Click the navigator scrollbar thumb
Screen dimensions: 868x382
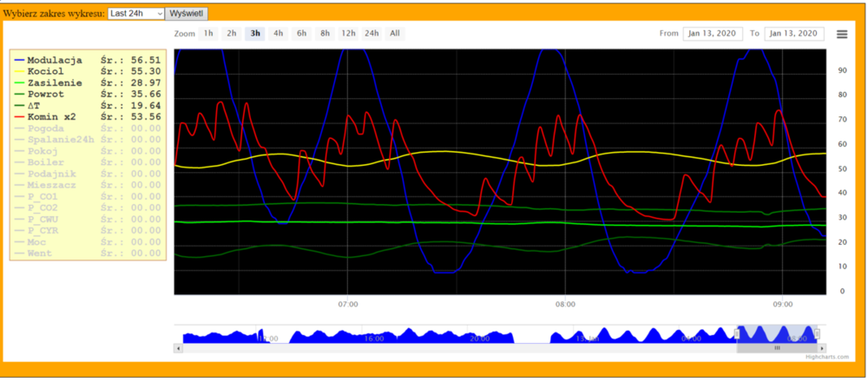tap(777, 347)
